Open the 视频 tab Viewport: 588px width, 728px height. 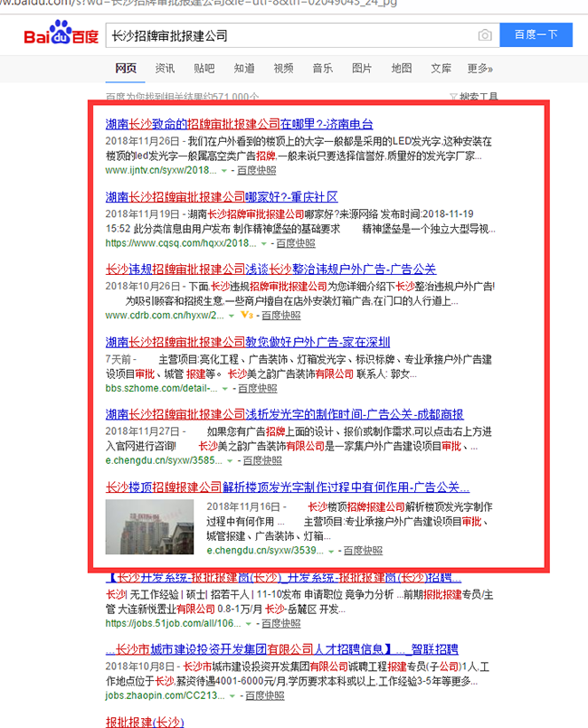point(283,69)
